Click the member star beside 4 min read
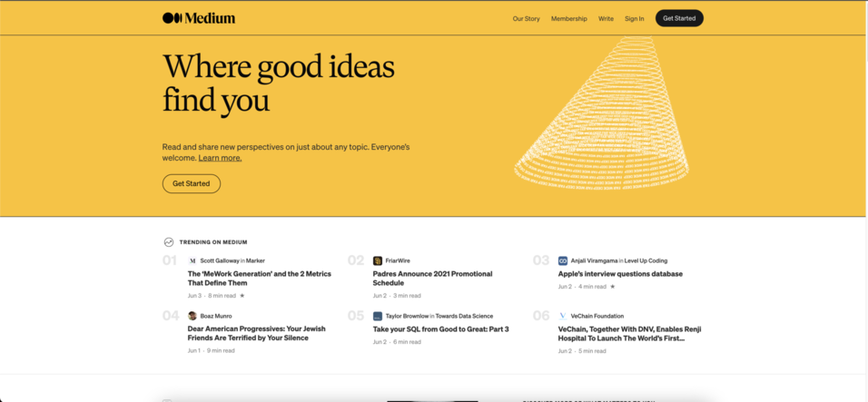 pos(612,287)
